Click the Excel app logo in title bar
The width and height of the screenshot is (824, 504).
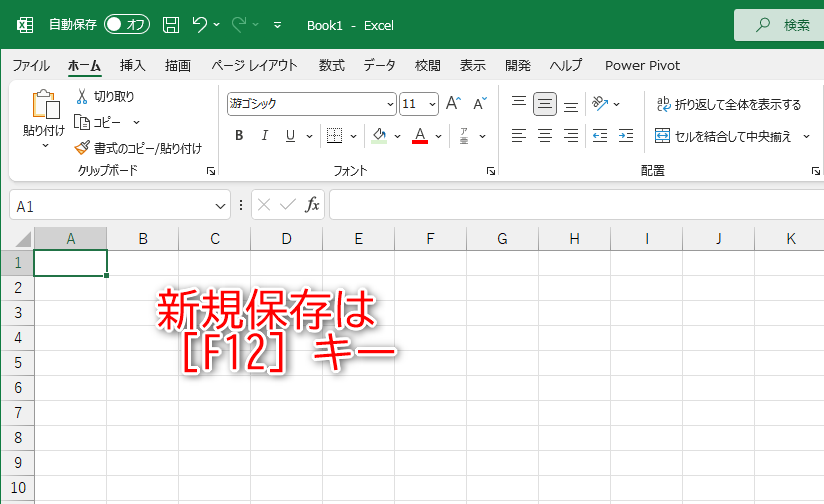pos(25,25)
